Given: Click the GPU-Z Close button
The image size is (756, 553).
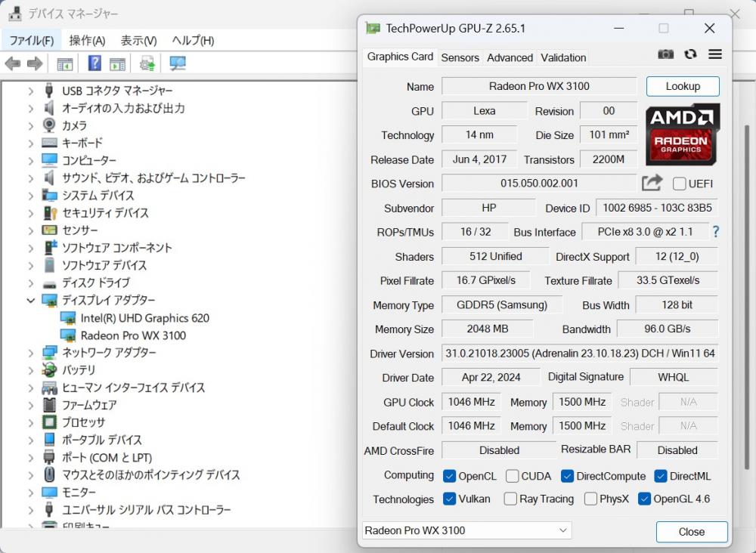Looking at the screenshot, I should pos(692,532).
